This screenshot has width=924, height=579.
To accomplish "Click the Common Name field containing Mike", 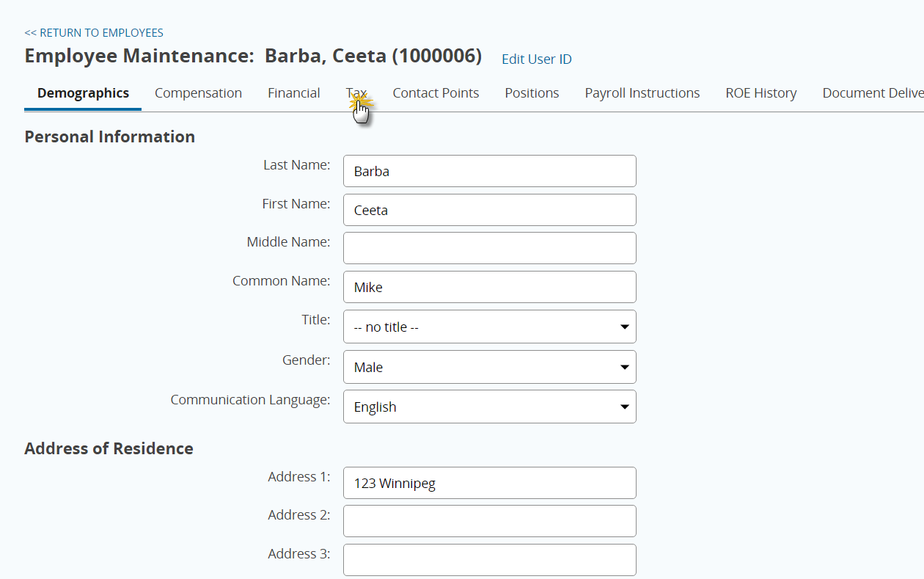I will click(489, 287).
